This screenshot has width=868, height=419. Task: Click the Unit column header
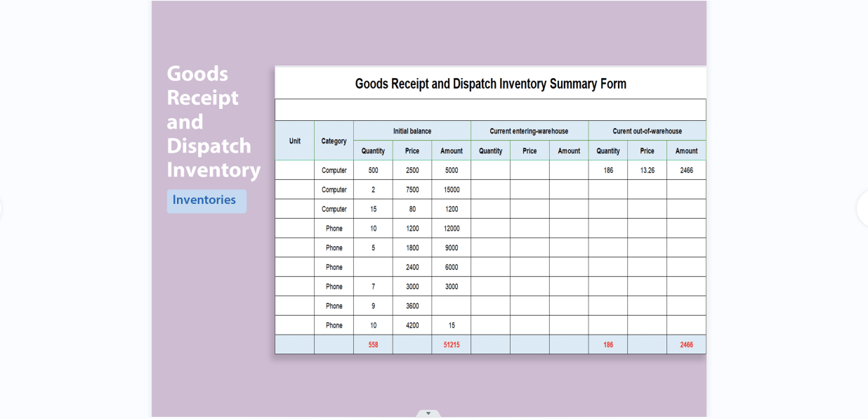(294, 141)
